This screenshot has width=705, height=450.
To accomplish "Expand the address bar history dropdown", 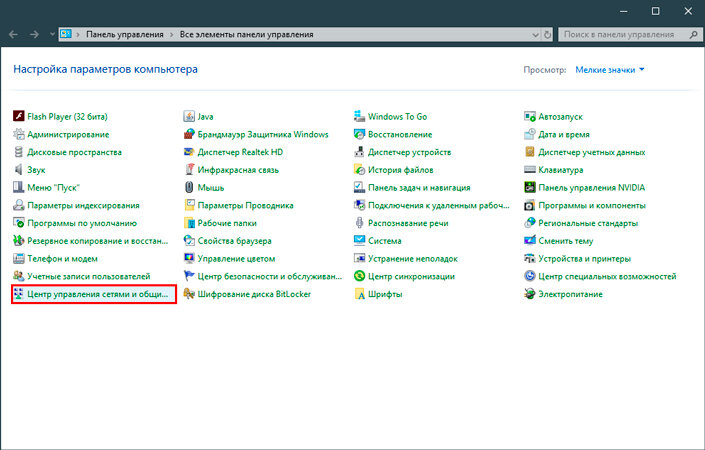I will 535,35.
